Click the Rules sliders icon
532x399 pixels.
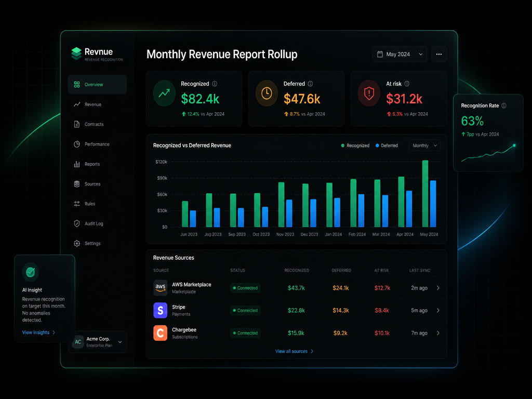point(77,204)
